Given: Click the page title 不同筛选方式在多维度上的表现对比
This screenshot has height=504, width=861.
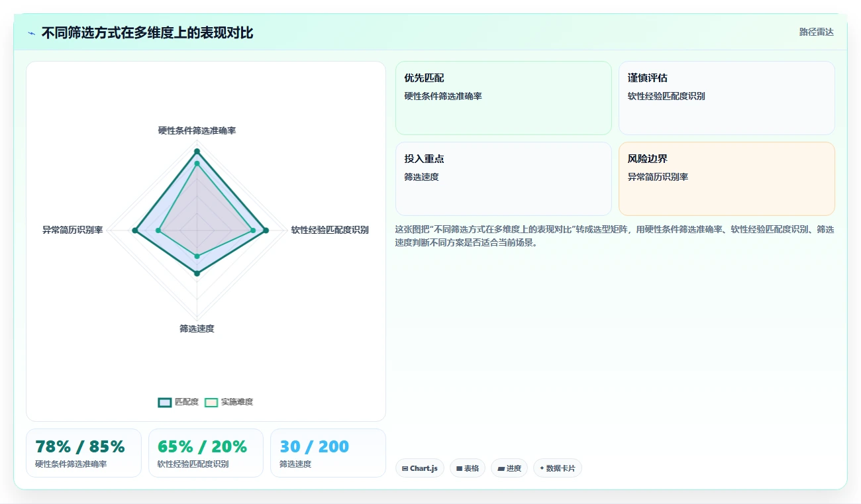Looking at the screenshot, I should tap(147, 33).
